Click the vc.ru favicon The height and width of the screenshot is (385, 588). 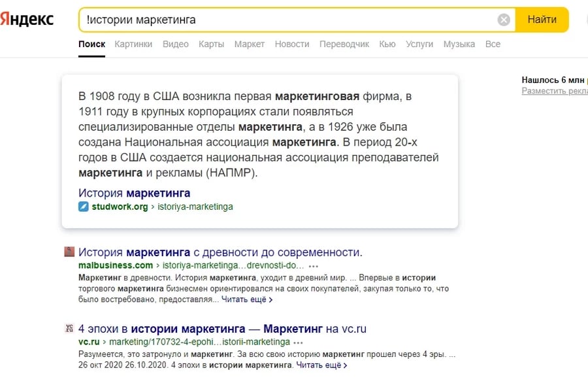click(x=69, y=328)
